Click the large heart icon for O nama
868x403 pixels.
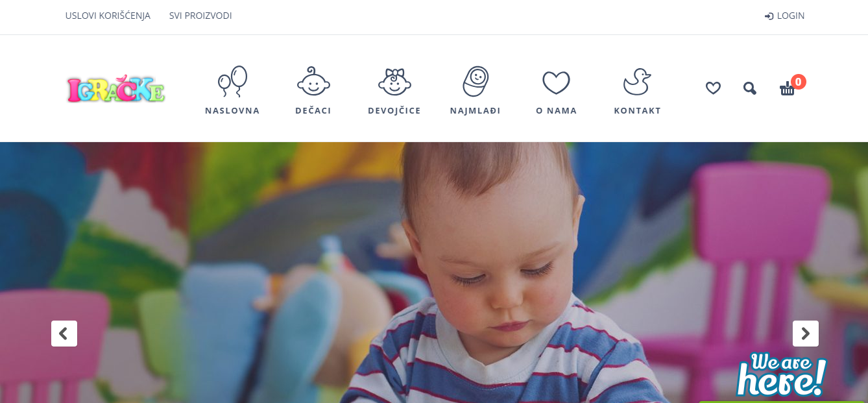coord(556,82)
